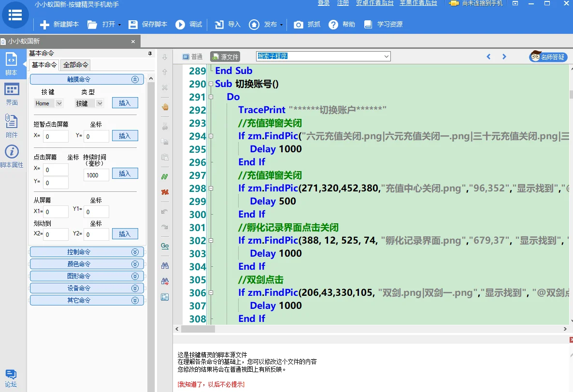573x392 pixels.
Task: Click the move down arrow icon
Action: pos(165,57)
